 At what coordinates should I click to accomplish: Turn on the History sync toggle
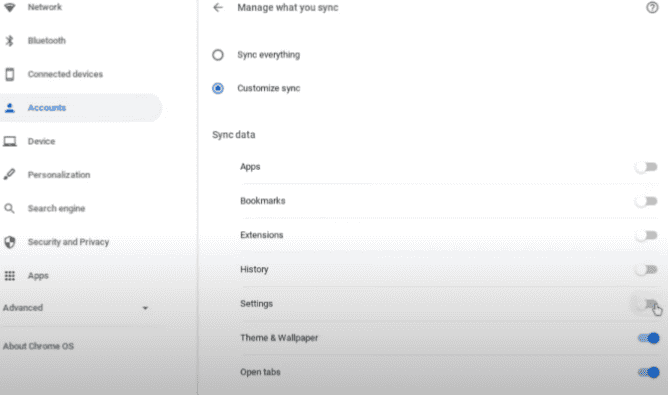(646, 270)
